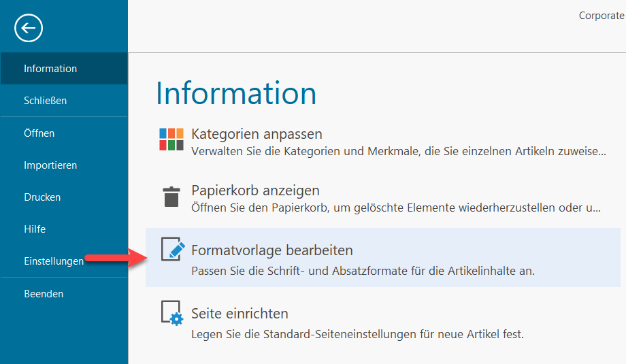The height and width of the screenshot is (364, 626).
Task: Open Einstellungen in the sidebar
Action: pyautogui.click(x=54, y=261)
